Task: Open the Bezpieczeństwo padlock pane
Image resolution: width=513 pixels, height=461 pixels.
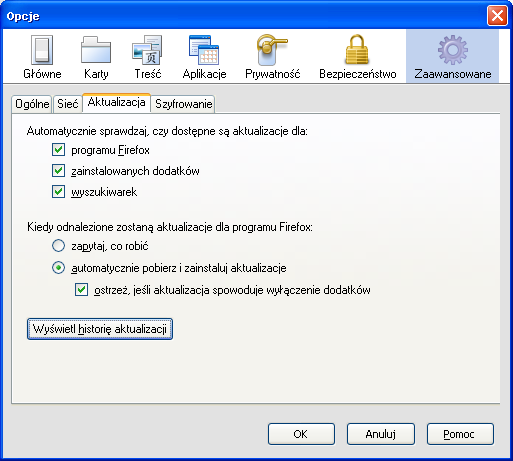Action: click(358, 57)
